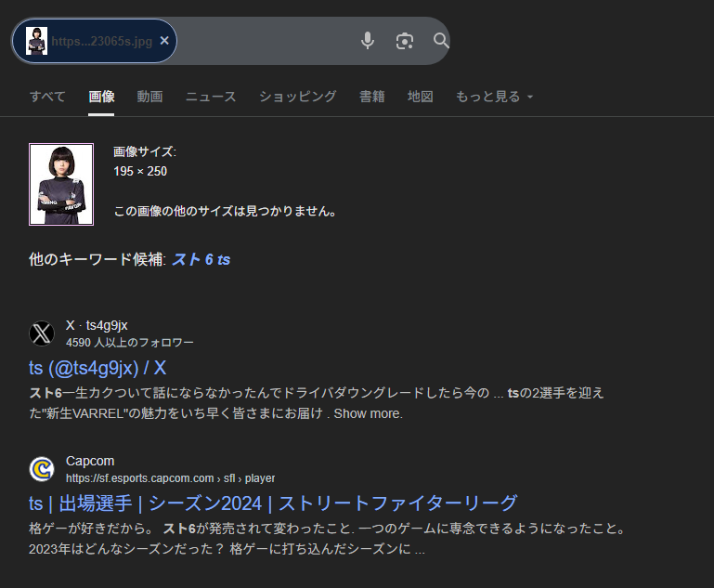Open the ストリートファイターリーグ result title
This screenshot has width=714, height=588.
coord(272,503)
